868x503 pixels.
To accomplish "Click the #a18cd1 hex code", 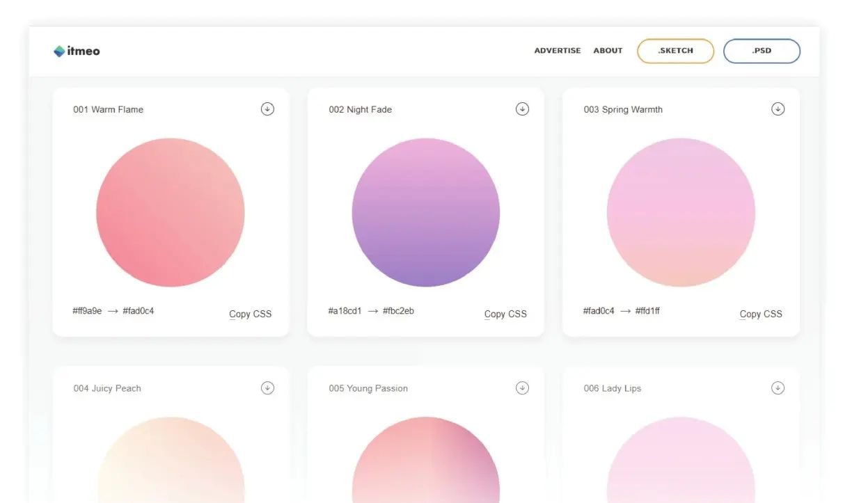I will (345, 311).
